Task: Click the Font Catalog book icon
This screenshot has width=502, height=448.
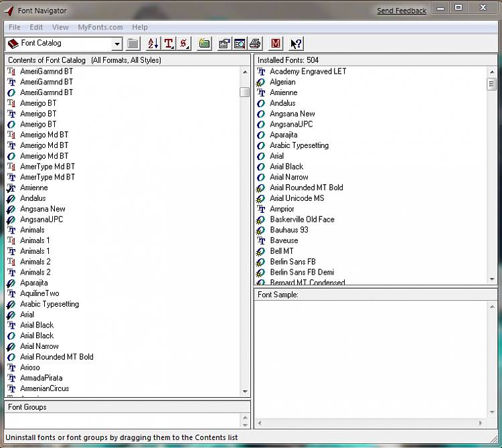Action: pos(13,44)
